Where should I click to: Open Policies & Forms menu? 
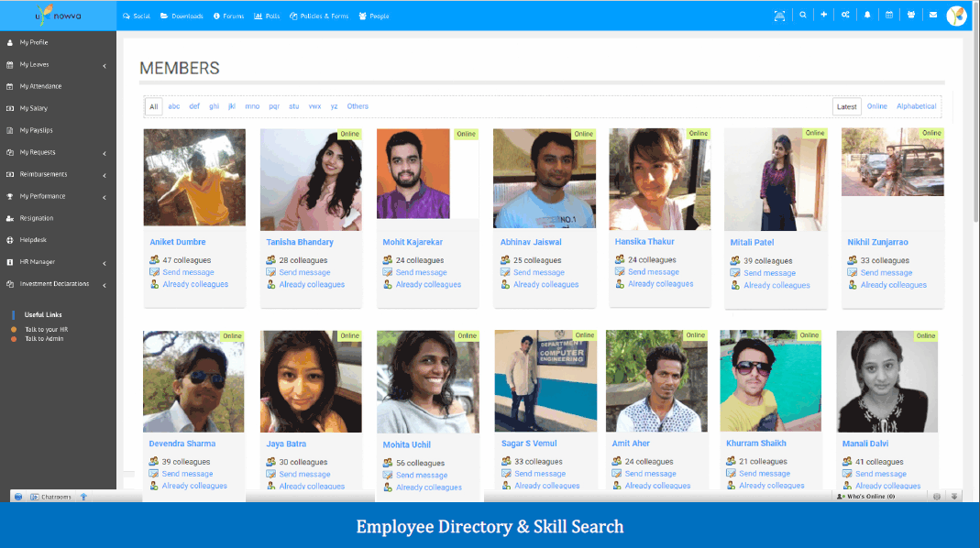point(319,16)
